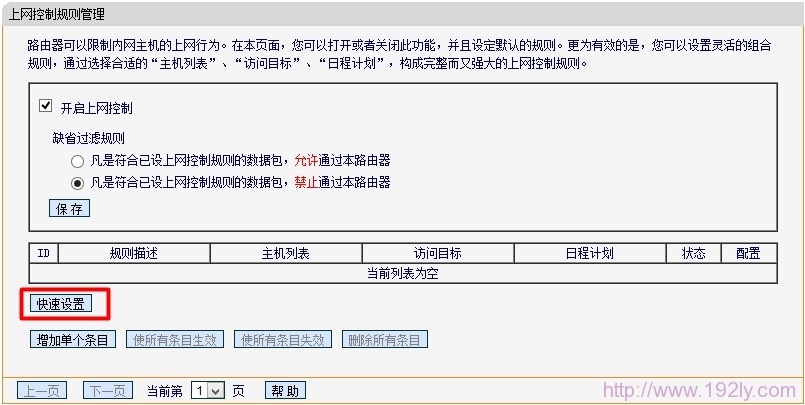The width and height of the screenshot is (805, 405).
Task: Click the 当前列表为空 table row
Action: (403, 273)
